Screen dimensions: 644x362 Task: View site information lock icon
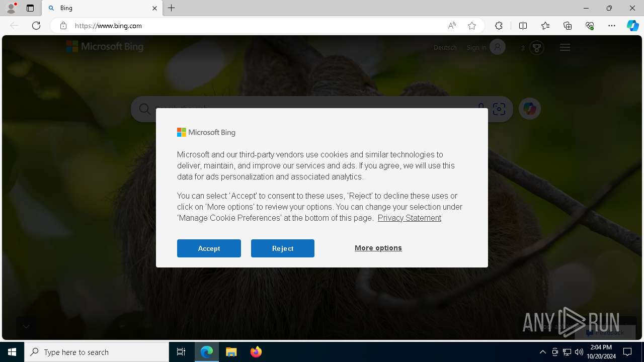coord(63,26)
